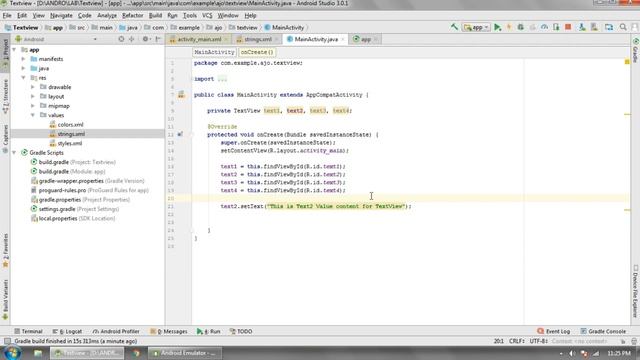The image size is (640, 360).
Task: Open the Logcat tool window
Action: [67, 331]
